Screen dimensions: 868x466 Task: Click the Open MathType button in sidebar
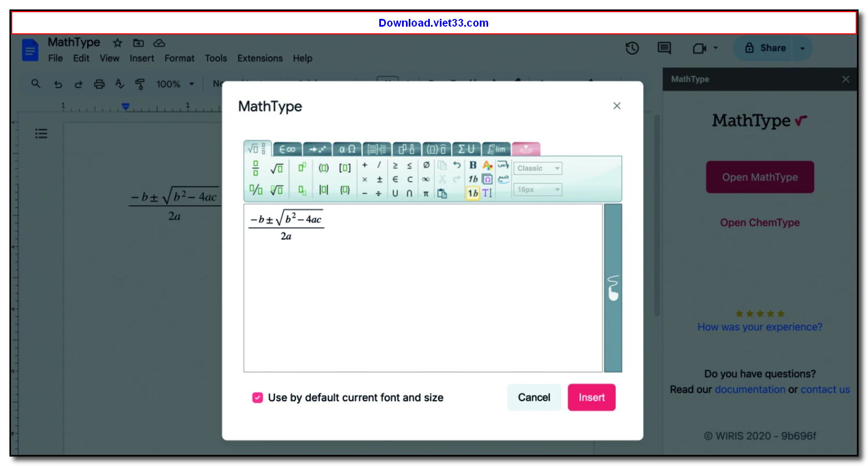pos(759,177)
